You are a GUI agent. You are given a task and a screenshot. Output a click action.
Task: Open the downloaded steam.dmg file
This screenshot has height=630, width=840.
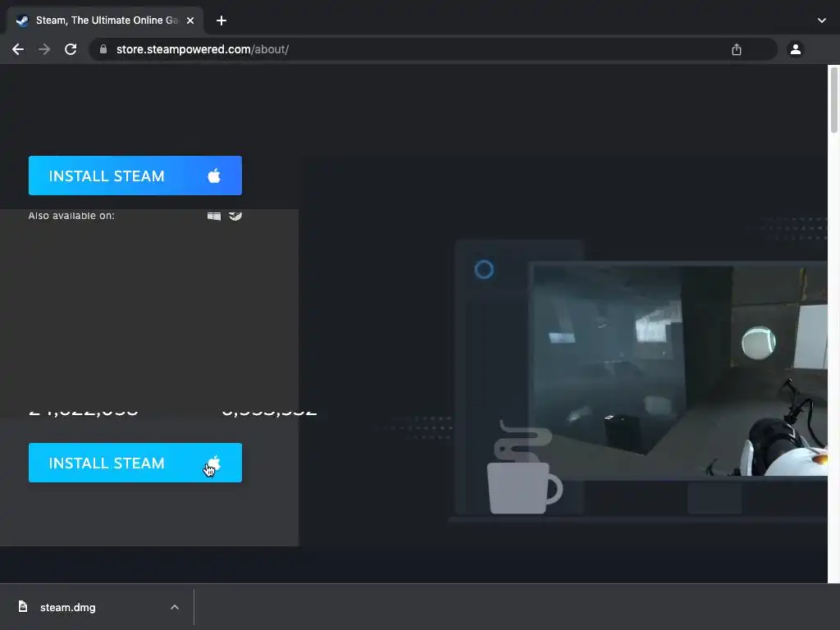click(67, 608)
